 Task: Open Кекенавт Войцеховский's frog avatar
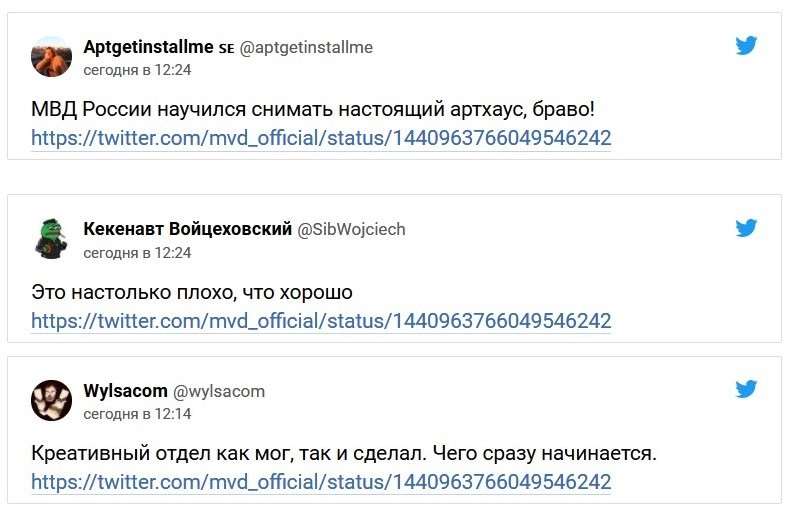(51, 239)
